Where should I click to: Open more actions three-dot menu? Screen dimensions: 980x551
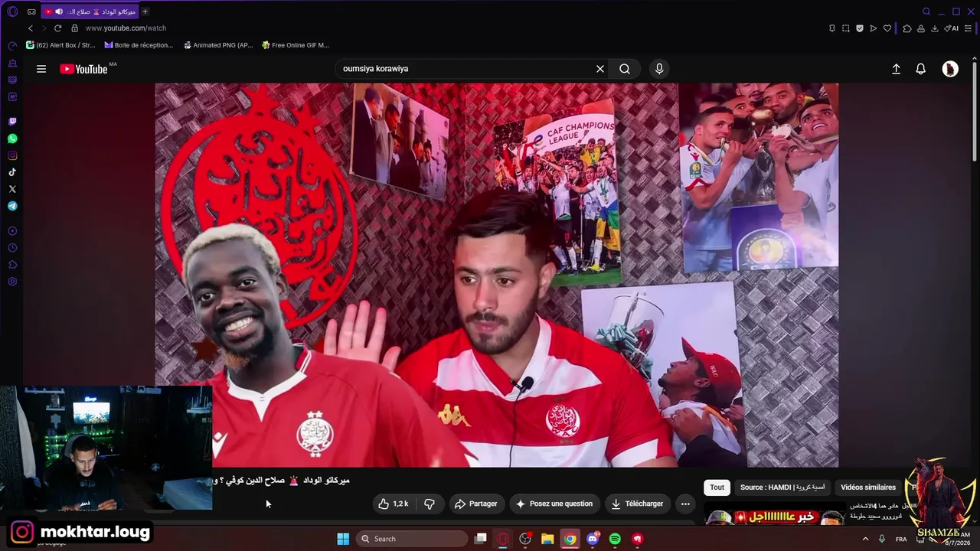pos(685,504)
